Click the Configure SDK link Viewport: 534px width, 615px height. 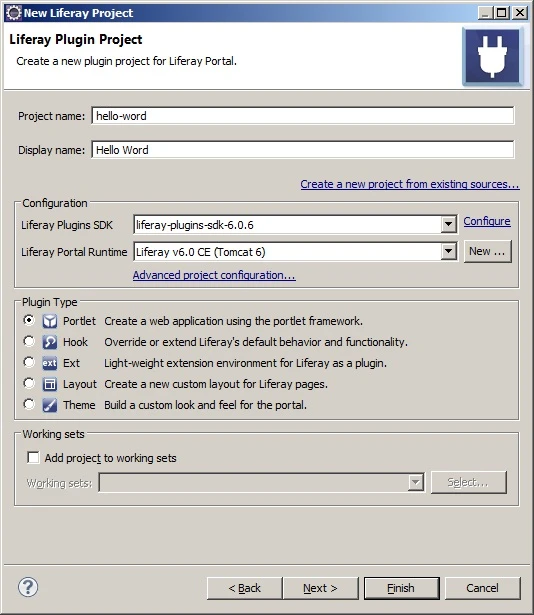pos(487,221)
